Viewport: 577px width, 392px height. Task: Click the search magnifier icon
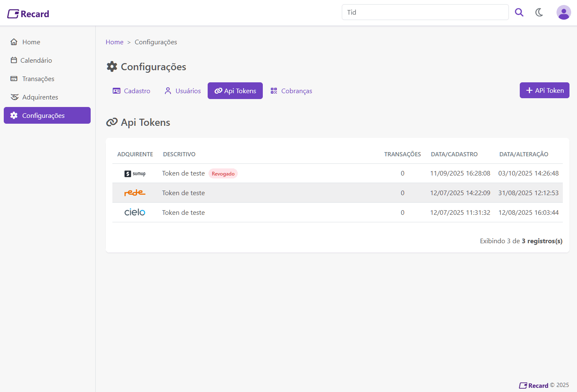coord(519,13)
